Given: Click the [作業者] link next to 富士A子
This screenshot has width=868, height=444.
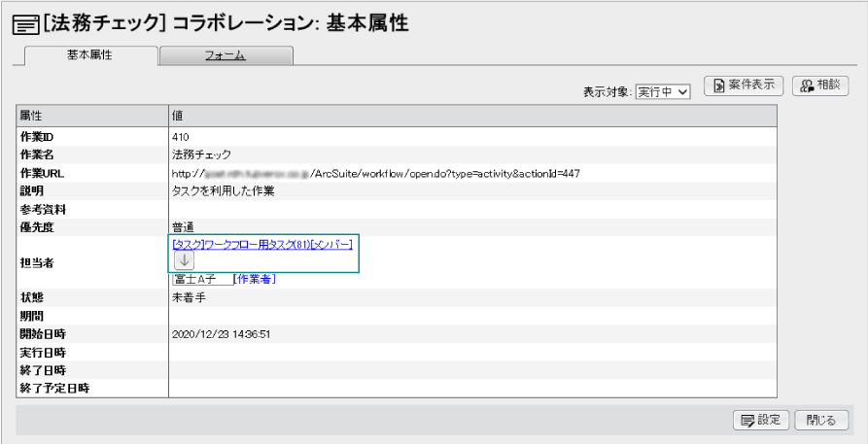Looking at the screenshot, I should point(256,280).
